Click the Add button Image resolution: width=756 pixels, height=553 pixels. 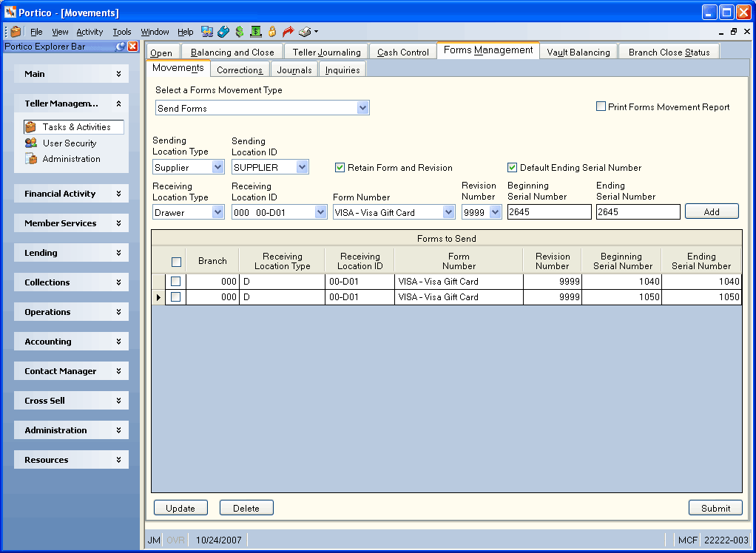click(x=712, y=211)
